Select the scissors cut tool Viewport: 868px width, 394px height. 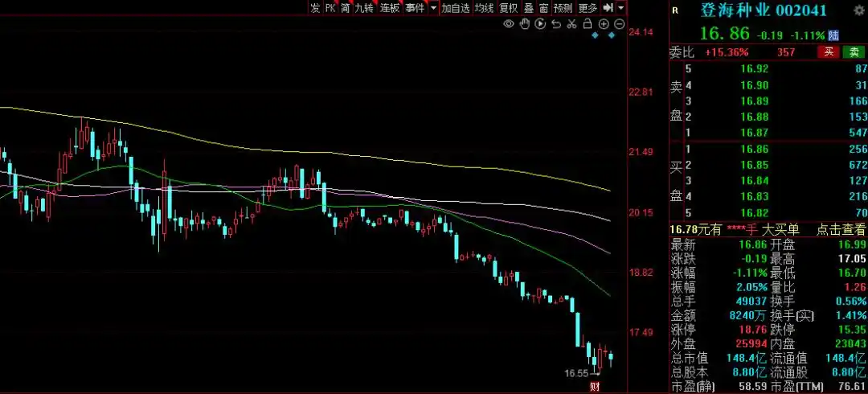point(571,24)
